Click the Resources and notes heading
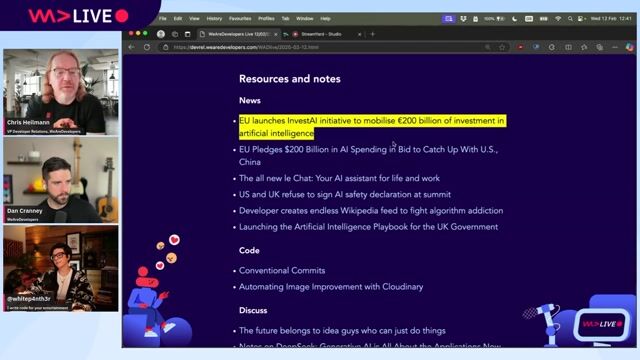Screen dimensions: 640x360 [290, 79]
